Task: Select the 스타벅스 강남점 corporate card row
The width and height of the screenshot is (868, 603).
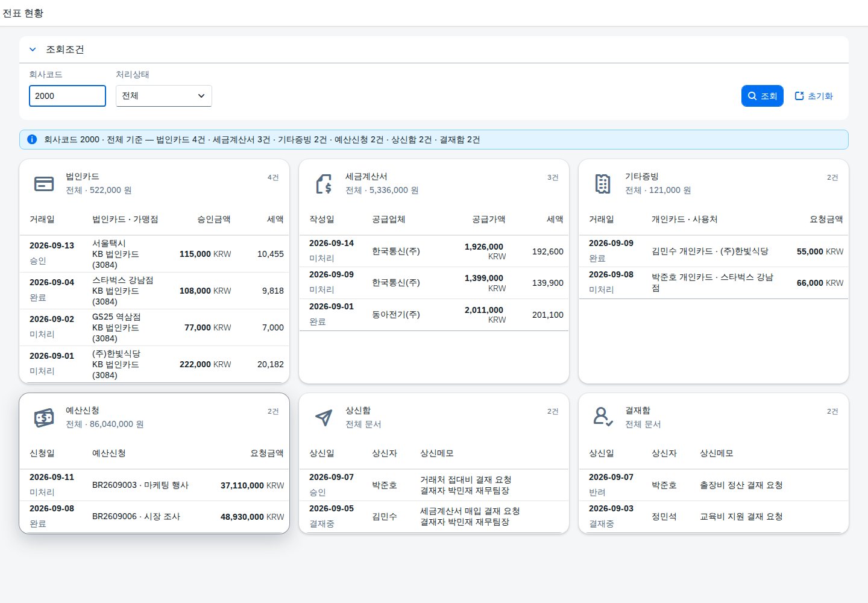Action: click(x=154, y=291)
